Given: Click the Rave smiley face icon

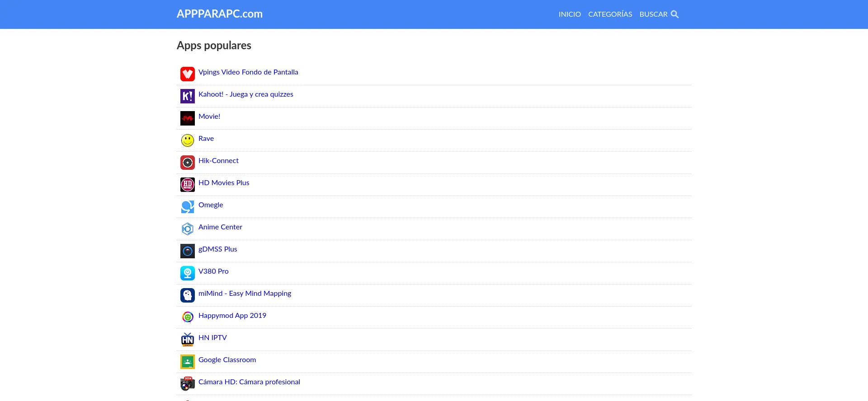Looking at the screenshot, I should point(188,140).
